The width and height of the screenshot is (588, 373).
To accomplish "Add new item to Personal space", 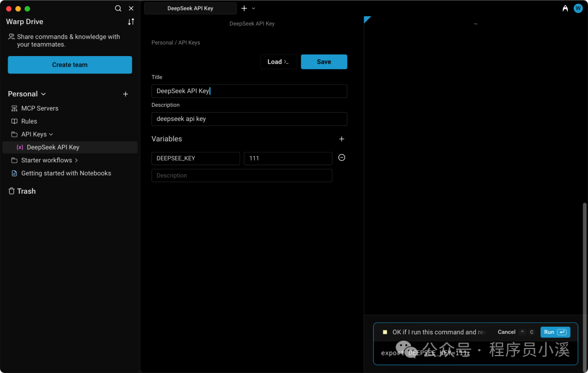I will pos(126,94).
